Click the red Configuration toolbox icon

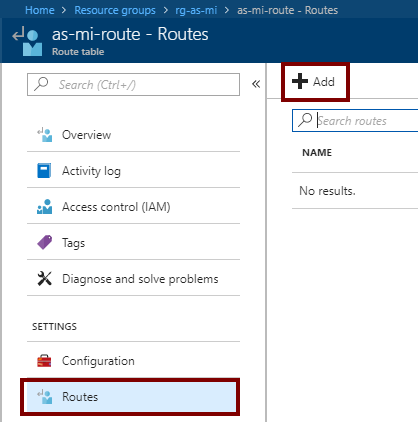point(44,361)
